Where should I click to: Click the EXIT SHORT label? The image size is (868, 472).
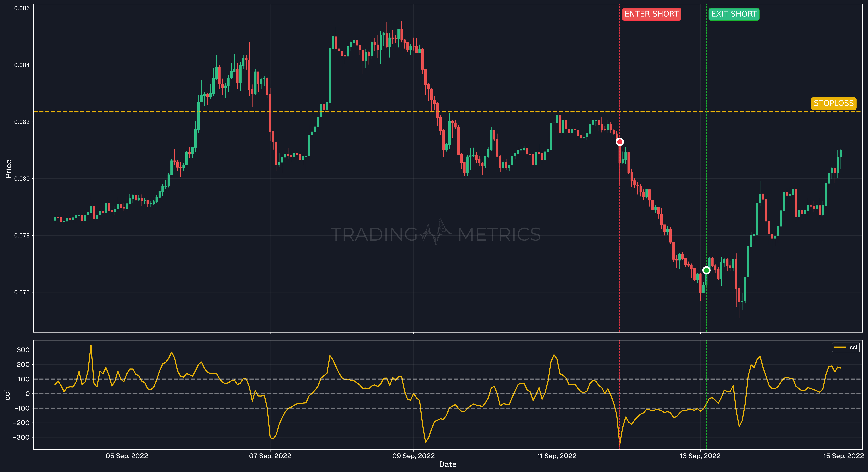(734, 14)
